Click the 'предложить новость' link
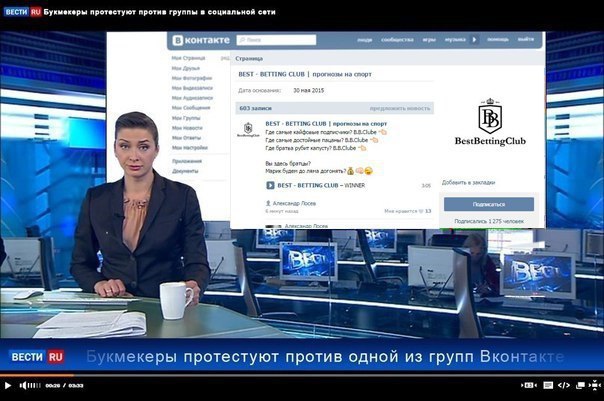Viewport: 604px width, 401px height. (400, 109)
